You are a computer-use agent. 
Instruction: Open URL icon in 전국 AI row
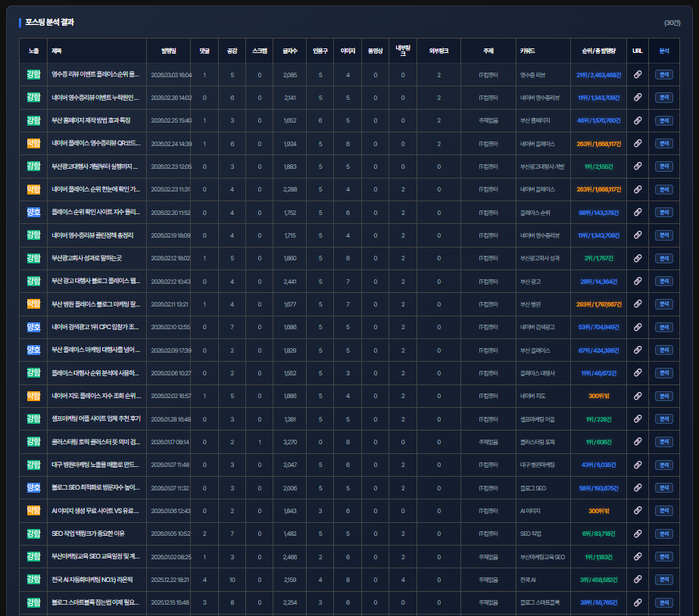pyautogui.click(x=638, y=580)
